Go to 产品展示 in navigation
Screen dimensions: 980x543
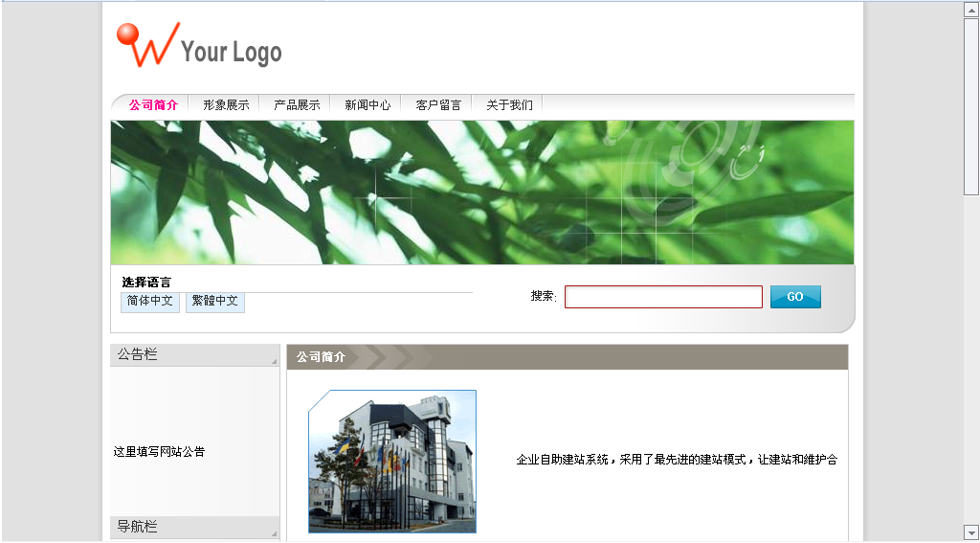click(297, 105)
